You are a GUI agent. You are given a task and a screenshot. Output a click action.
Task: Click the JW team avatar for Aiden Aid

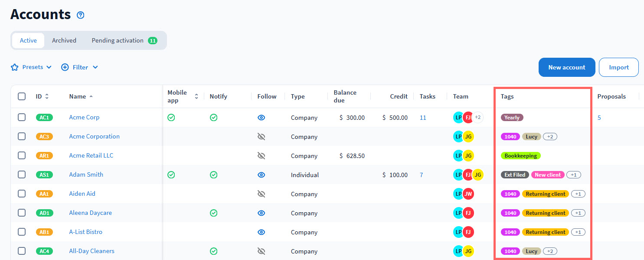pos(468,194)
